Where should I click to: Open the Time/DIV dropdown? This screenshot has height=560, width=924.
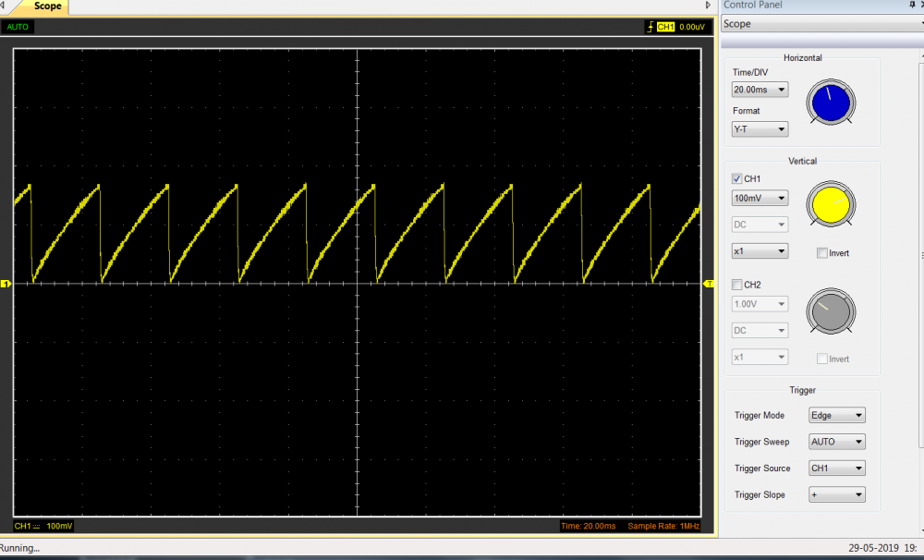[760, 90]
